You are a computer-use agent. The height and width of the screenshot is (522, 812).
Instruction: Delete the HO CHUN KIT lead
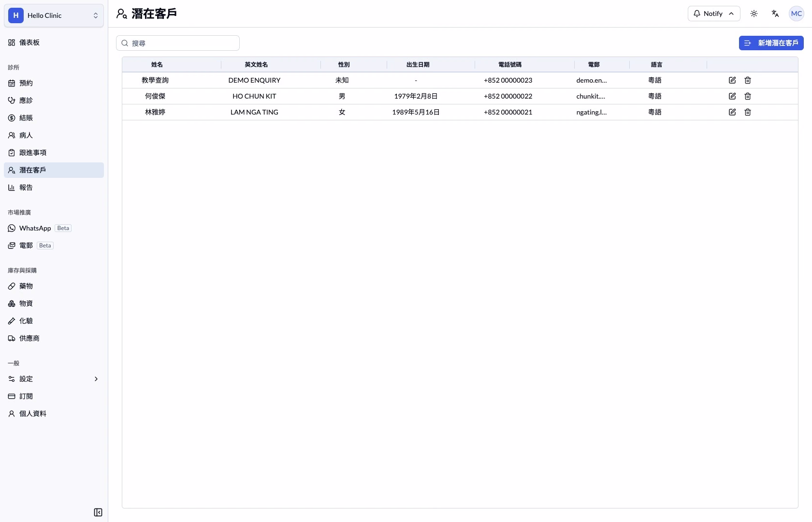pyautogui.click(x=748, y=96)
